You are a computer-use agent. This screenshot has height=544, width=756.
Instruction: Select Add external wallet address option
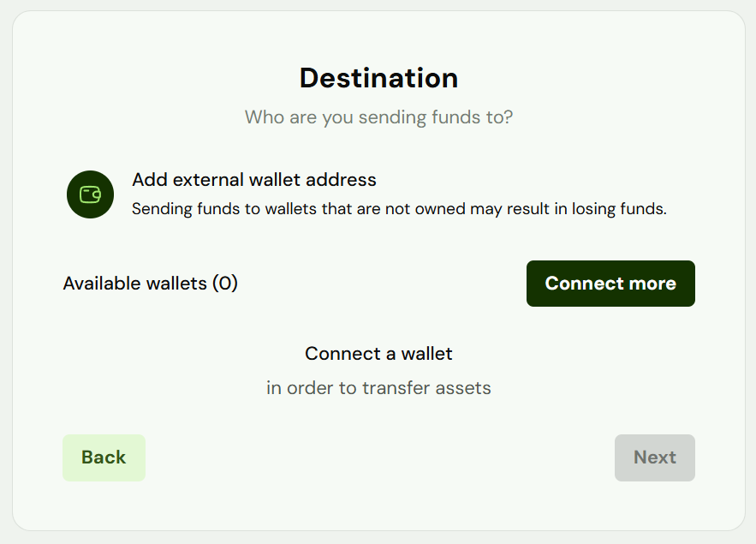[254, 181]
